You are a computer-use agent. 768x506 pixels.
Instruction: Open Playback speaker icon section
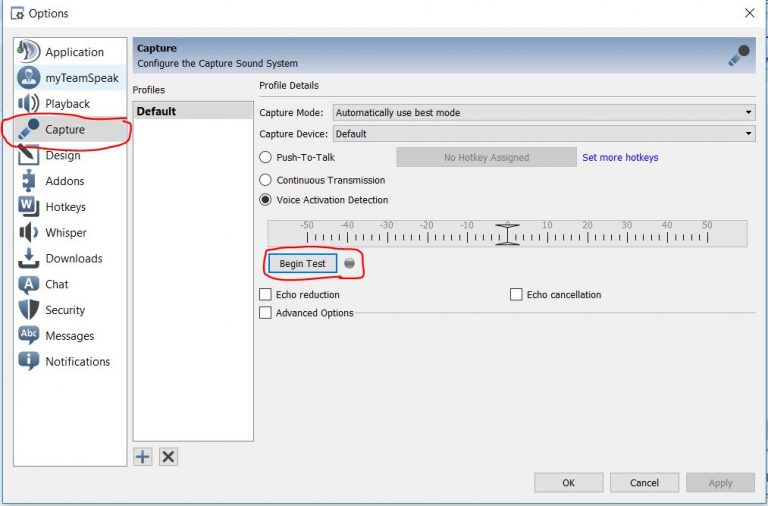[29, 104]
